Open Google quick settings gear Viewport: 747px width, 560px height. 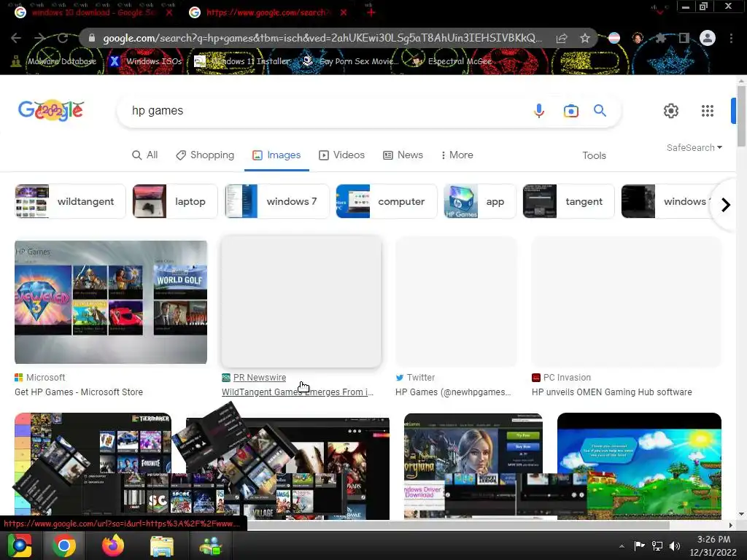coord(671,111)
